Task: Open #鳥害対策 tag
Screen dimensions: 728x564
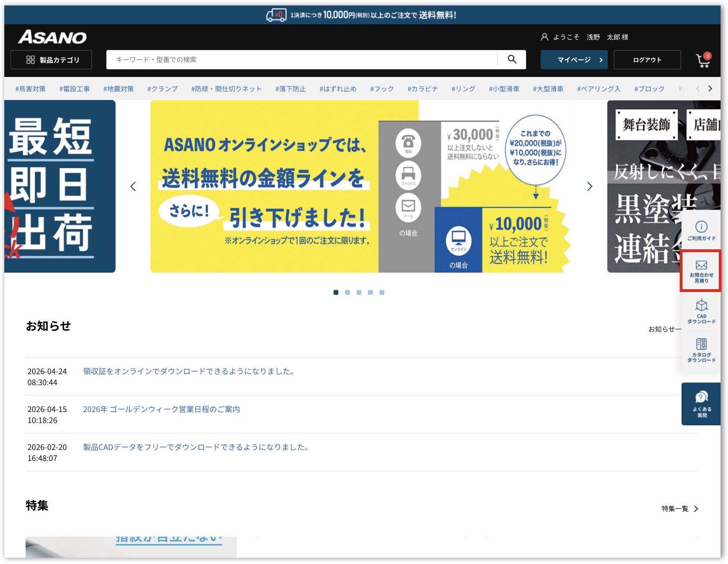Action: point(30,89)
